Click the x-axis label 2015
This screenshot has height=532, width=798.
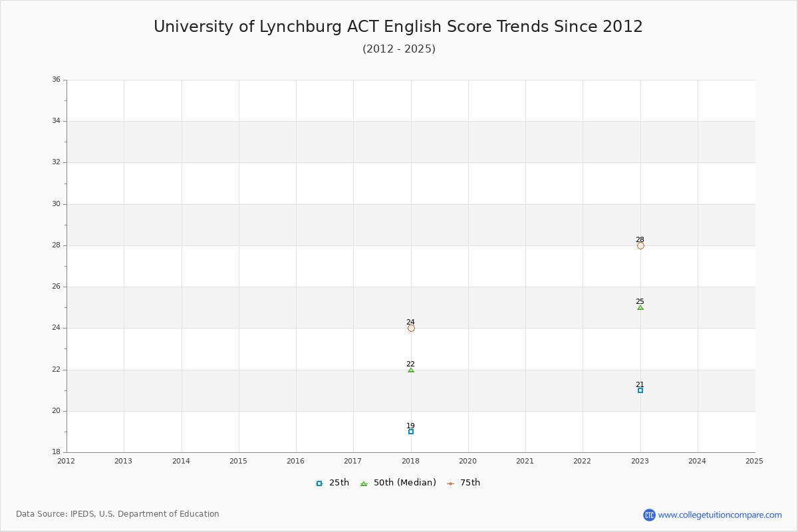pyautogui.click(x=239, y=461)
